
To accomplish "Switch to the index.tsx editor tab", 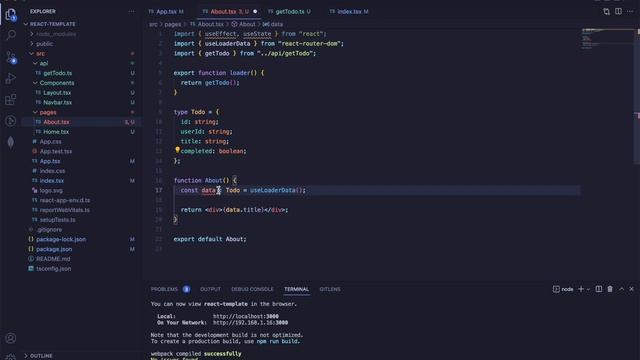I will tap(349, 11).
